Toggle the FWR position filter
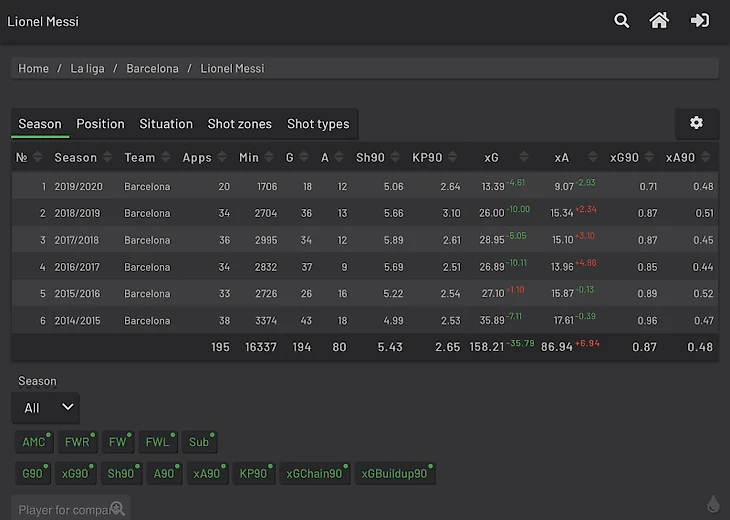The image size is (730, 520). (x=78, y=442)
